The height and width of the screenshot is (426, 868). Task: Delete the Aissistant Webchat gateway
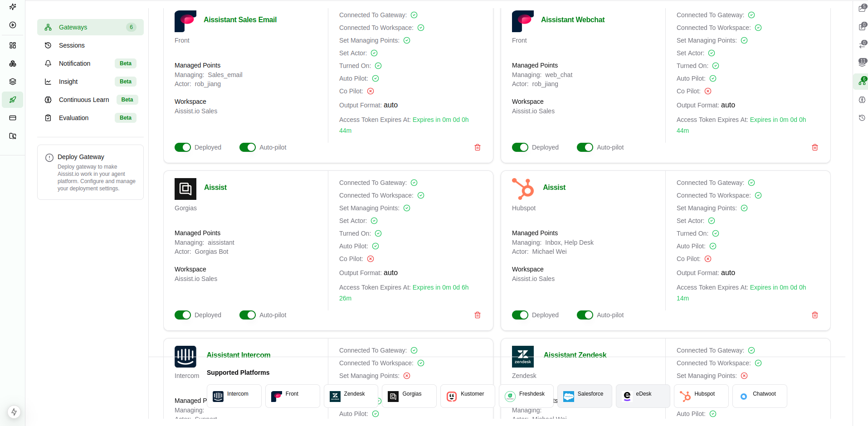pos(814,147)
